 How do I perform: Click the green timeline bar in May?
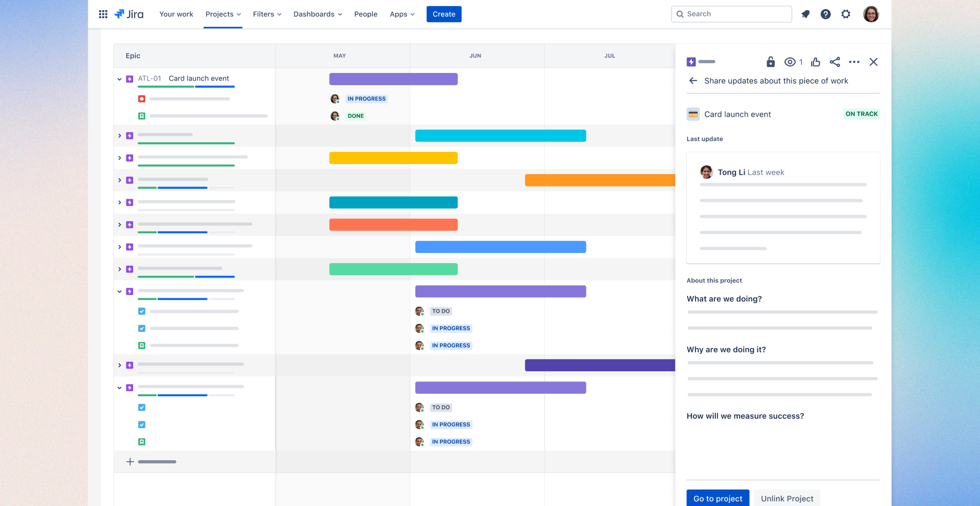tap(394, 270)
